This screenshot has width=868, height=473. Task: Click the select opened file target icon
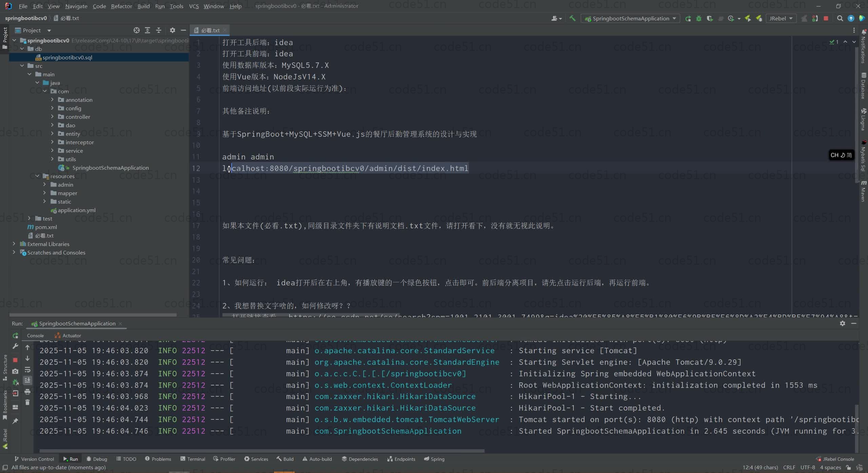click(x=136, y=30)
